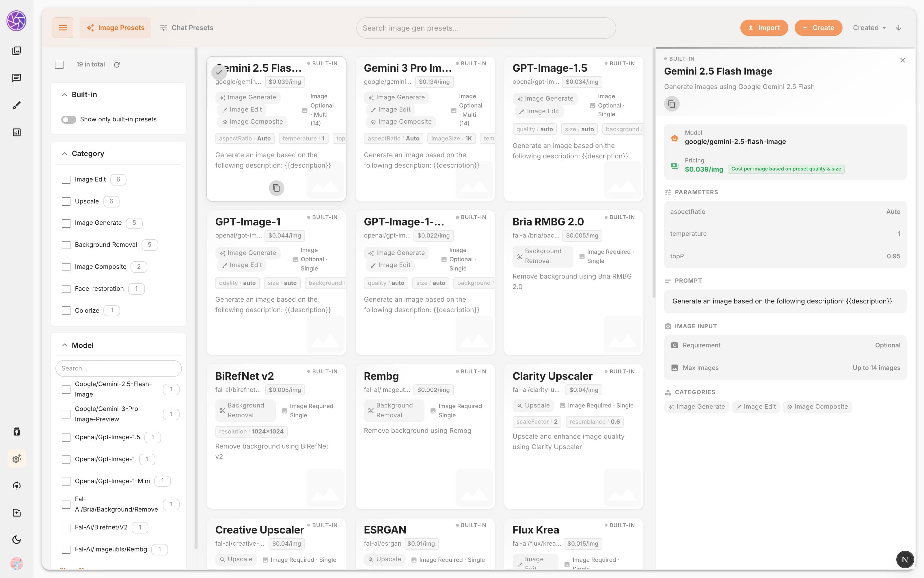Open the brush editor sidebar icon
The image size is (924, 578).
pyautogui.click(x=16, y=105)
